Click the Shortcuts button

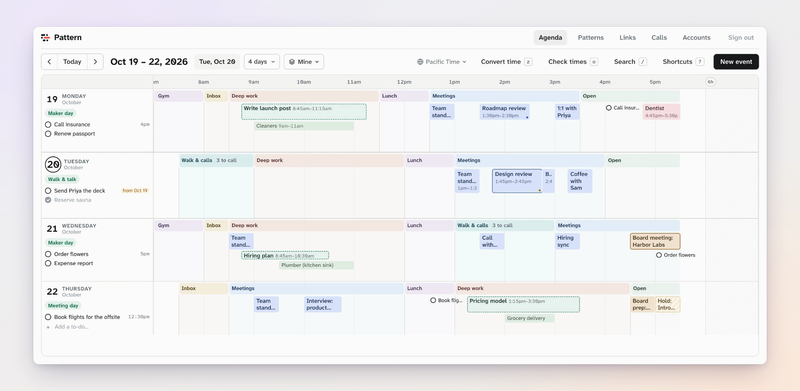pyautogui.click(x=683, y=62)
